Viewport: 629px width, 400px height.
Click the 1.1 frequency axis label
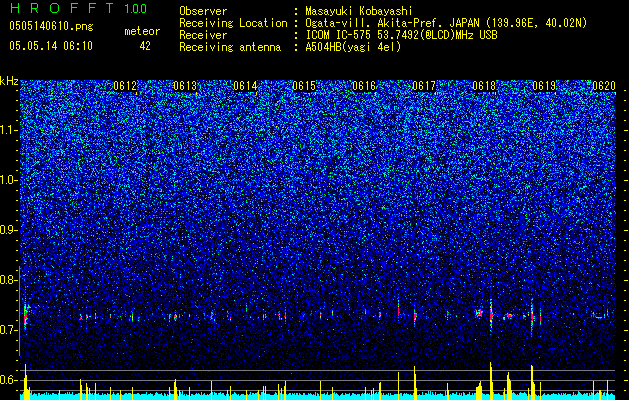9,130
